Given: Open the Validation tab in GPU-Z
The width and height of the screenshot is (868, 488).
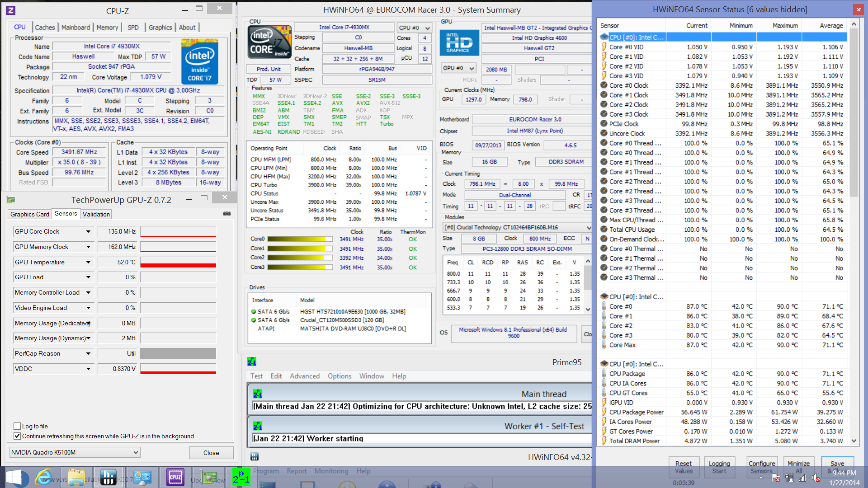Looking at the screenshot, I should point(96,214).
